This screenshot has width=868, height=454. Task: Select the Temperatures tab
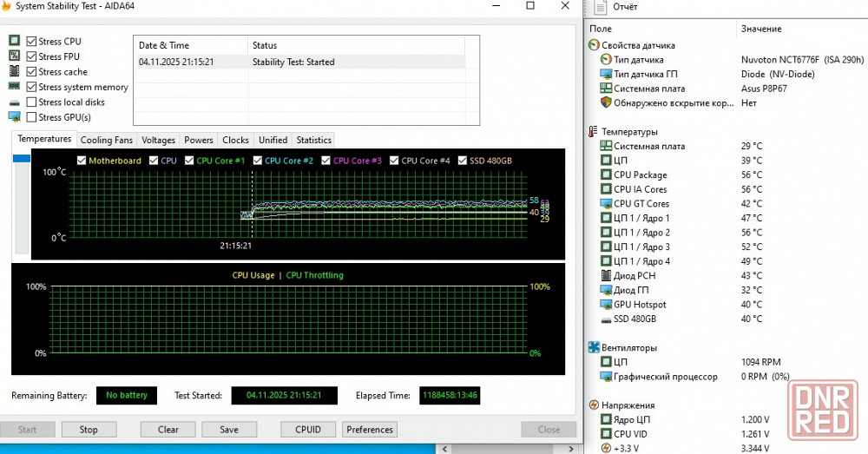[44, 138]
